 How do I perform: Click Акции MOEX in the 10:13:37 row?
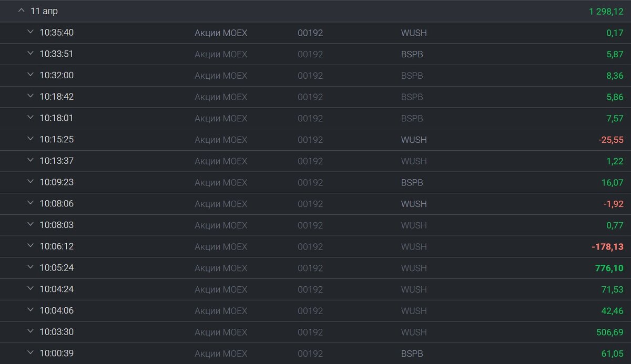[x=221, y=161]
